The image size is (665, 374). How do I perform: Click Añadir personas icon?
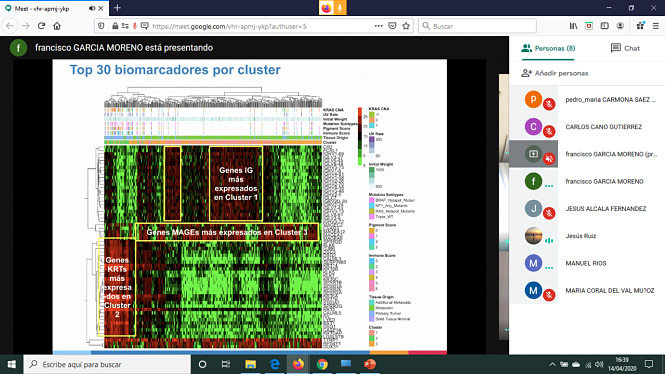point(526,73)
